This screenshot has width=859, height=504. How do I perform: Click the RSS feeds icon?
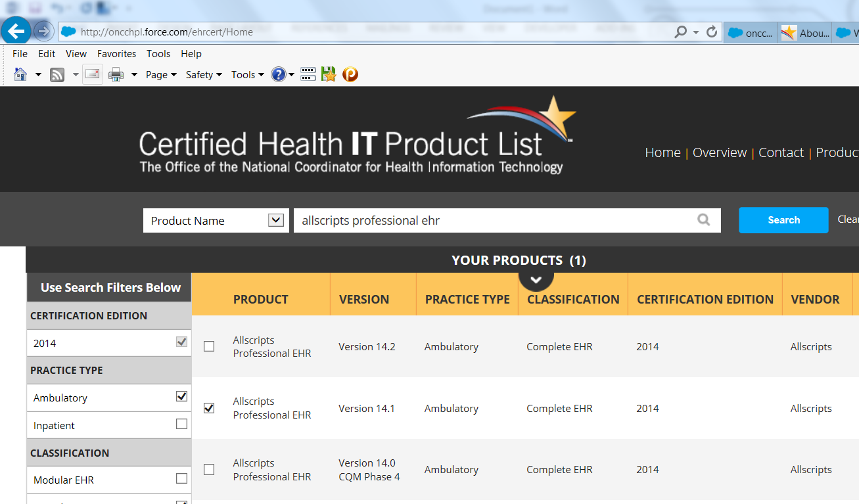pyautogui.click(x=57, y=74)
